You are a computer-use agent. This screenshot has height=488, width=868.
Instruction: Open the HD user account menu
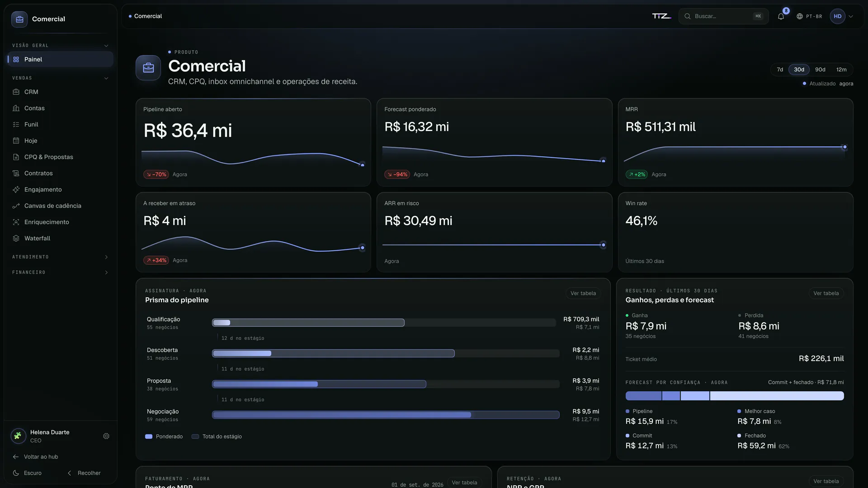(842, 16)
